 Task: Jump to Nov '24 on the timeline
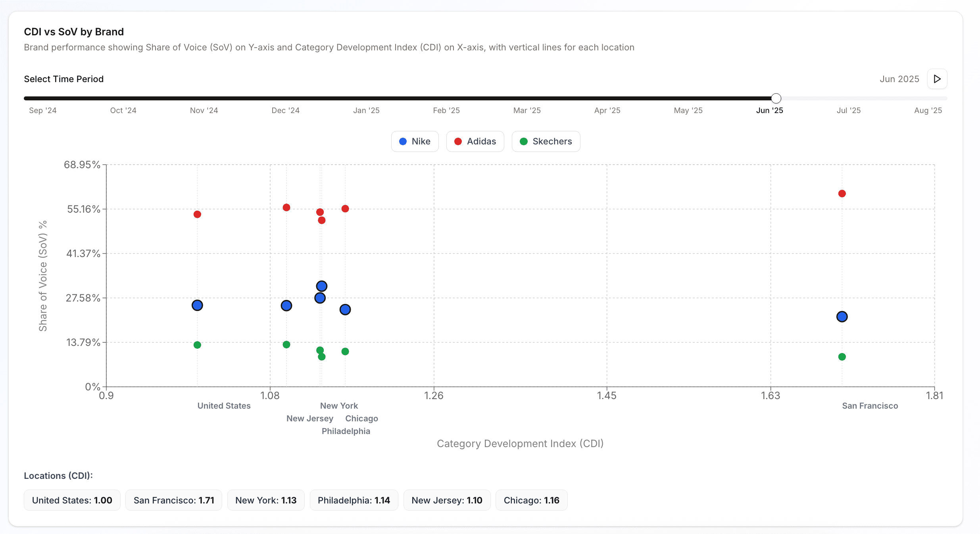204,110
